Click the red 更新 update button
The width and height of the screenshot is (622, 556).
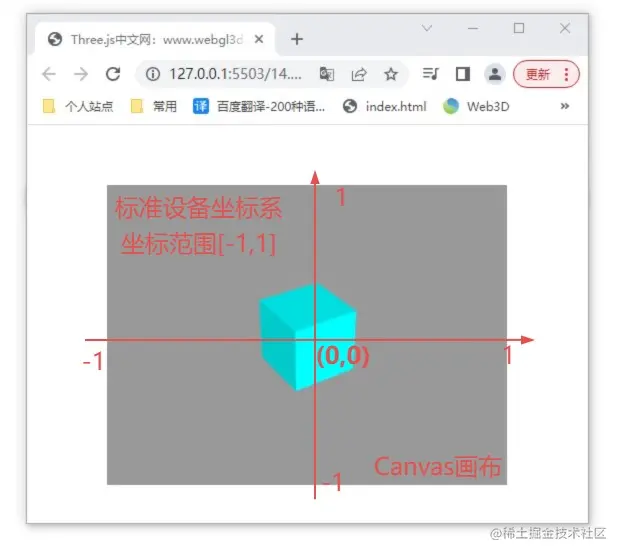point(538,74)
